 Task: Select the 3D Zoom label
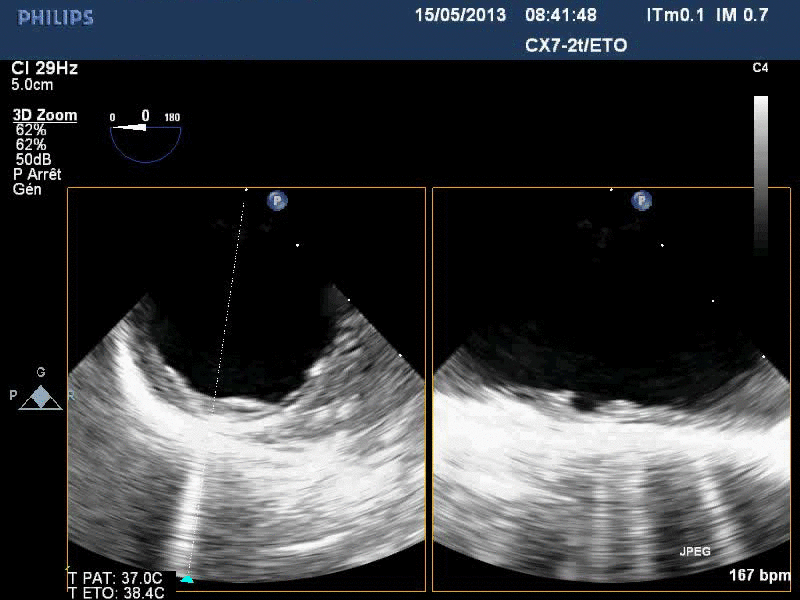point(45,115)
